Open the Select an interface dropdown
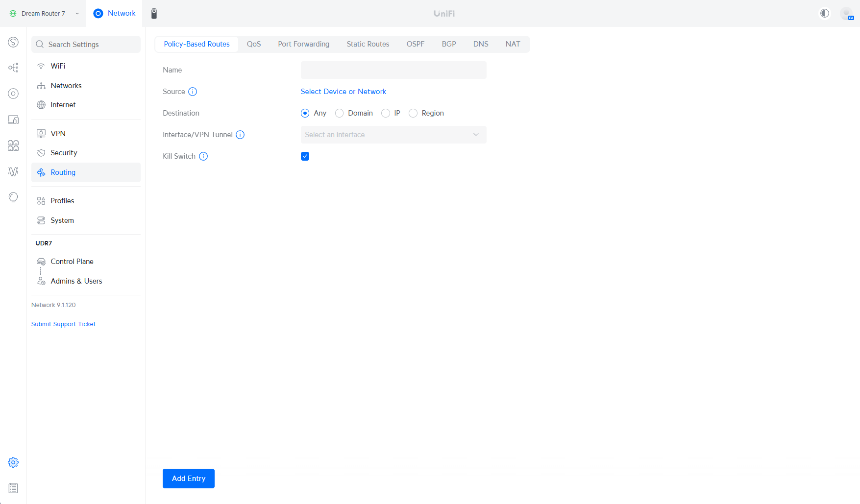The width and height of the screenshot is (860, 504). [x=393, y=135]
